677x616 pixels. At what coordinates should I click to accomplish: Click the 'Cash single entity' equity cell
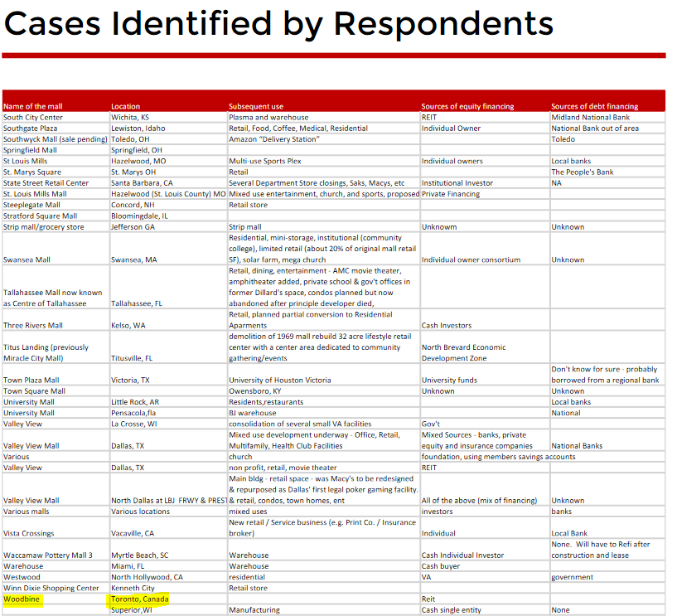451,610
